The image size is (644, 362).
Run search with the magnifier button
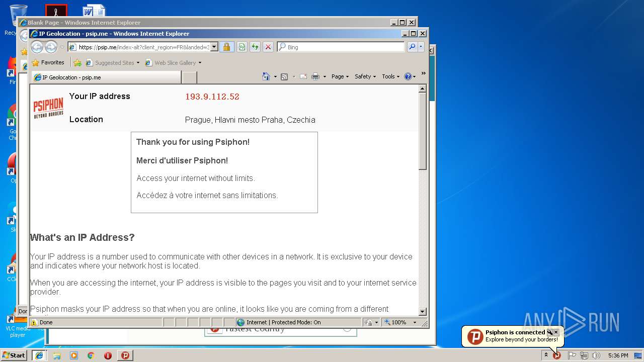(412, 47)
